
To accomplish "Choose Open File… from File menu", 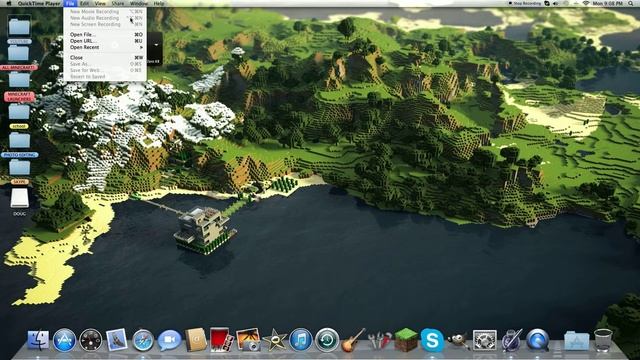I will tap(105, 35).
